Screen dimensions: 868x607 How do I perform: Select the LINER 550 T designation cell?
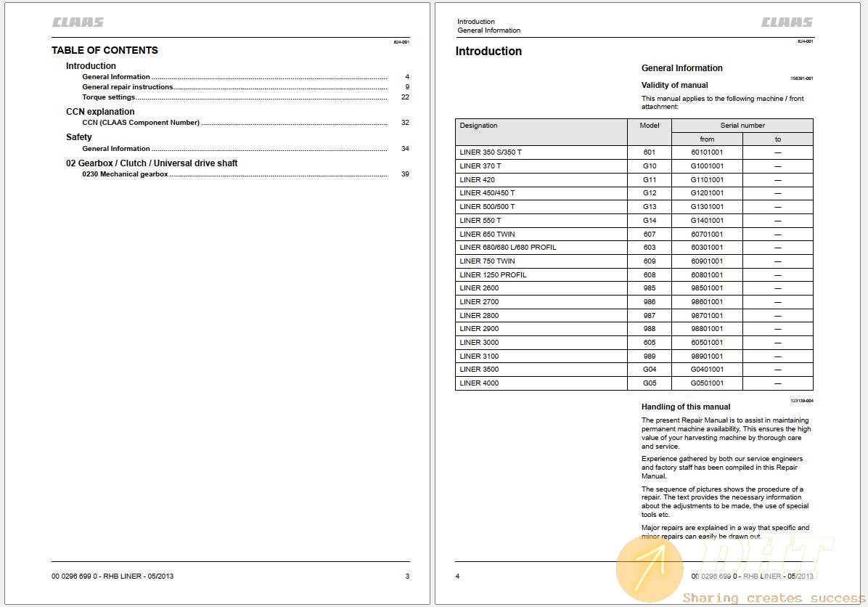click(x=541, y=220)
